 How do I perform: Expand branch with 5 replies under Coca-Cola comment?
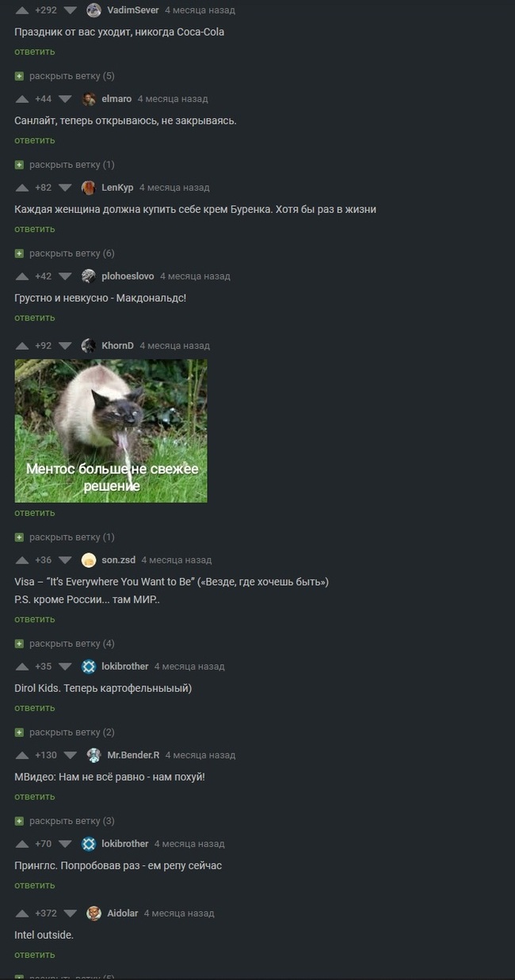tap(65, 76)
